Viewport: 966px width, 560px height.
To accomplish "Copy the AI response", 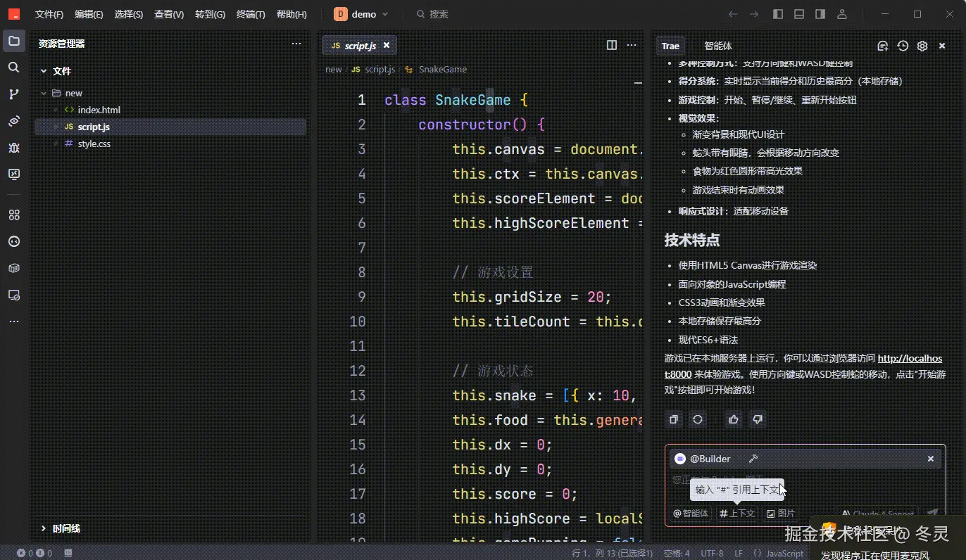I will coord(674,419).
